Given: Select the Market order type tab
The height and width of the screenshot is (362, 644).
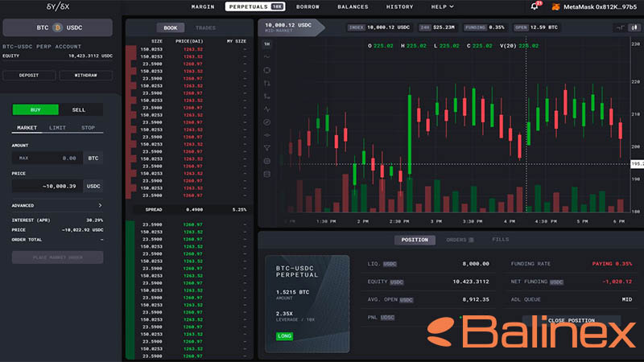Looking at the screenshot, I should (27, 128).
